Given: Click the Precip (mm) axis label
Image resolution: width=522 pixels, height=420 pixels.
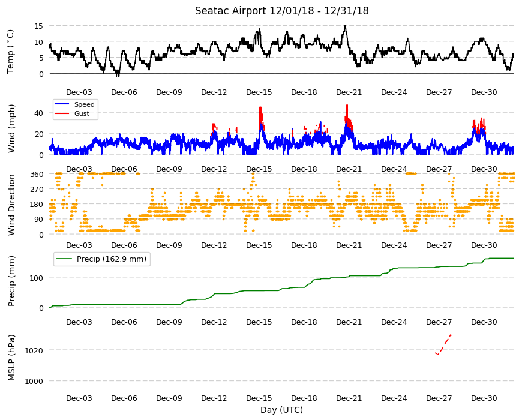Looking at the screenshot, I should [11, 281].
